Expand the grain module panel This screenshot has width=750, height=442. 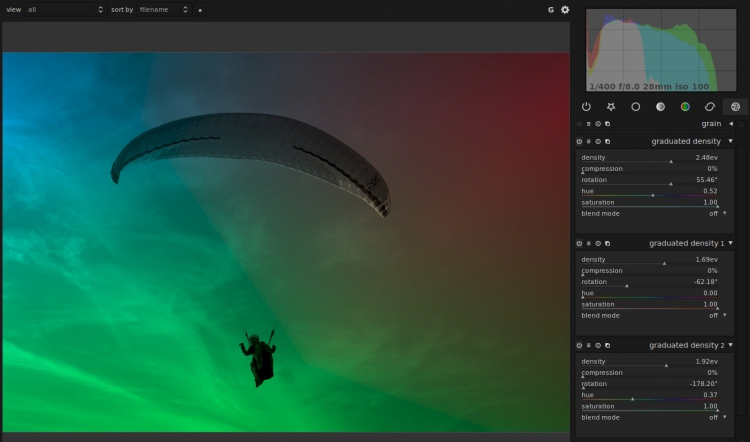point(731,124)
